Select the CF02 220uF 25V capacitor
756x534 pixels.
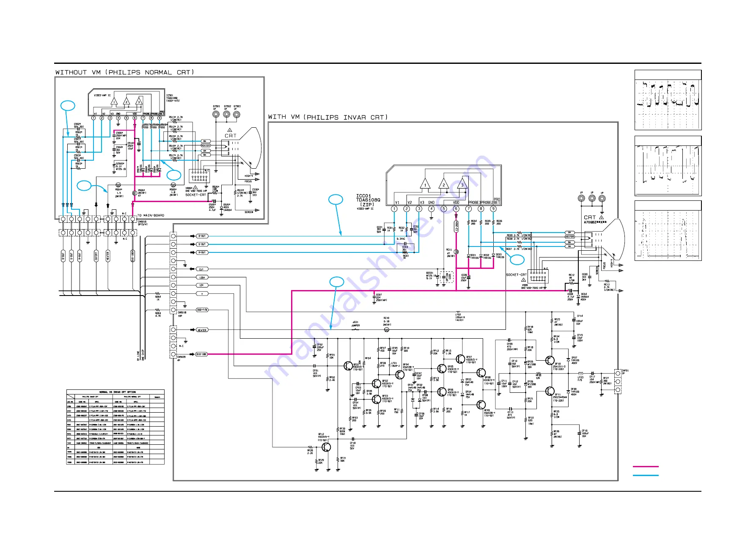coord(315,346)
